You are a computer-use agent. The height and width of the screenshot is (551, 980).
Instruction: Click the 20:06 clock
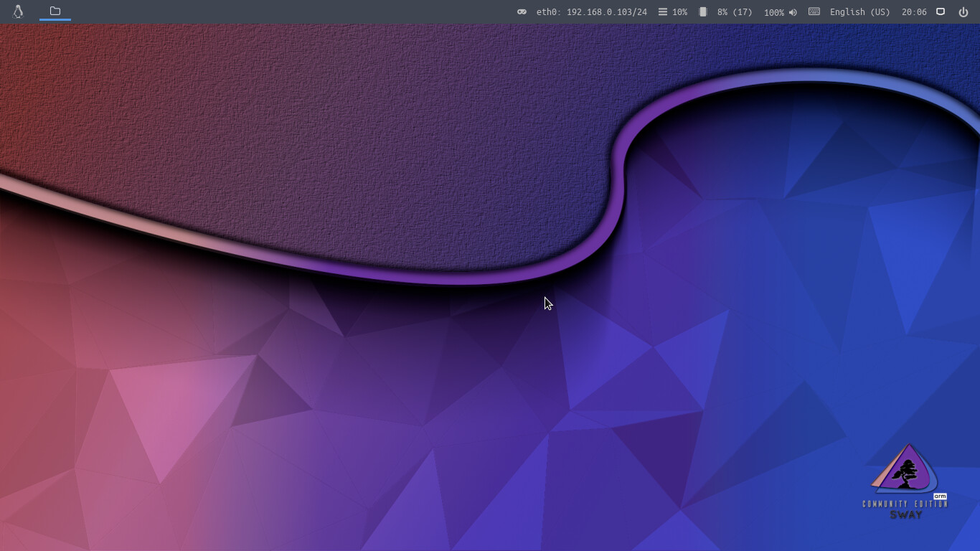point(914,12)
